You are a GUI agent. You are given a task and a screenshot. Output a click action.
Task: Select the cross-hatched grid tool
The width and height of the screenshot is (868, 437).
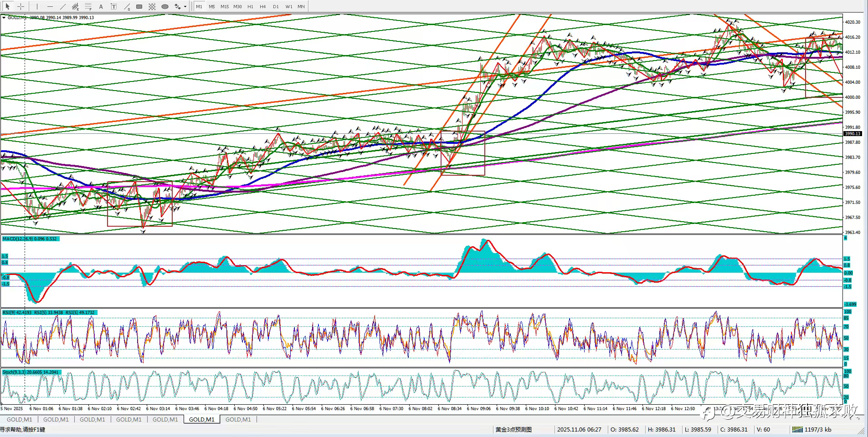(x=152, y=6)
